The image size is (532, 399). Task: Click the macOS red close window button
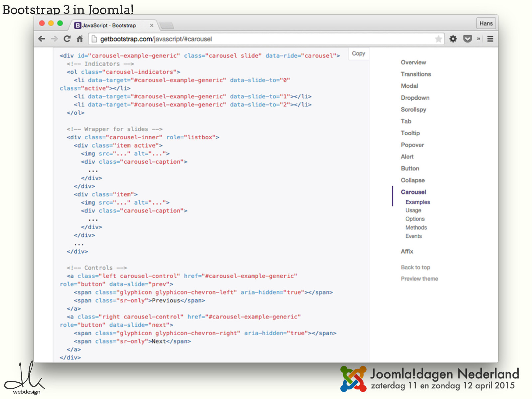coord(42,23)
